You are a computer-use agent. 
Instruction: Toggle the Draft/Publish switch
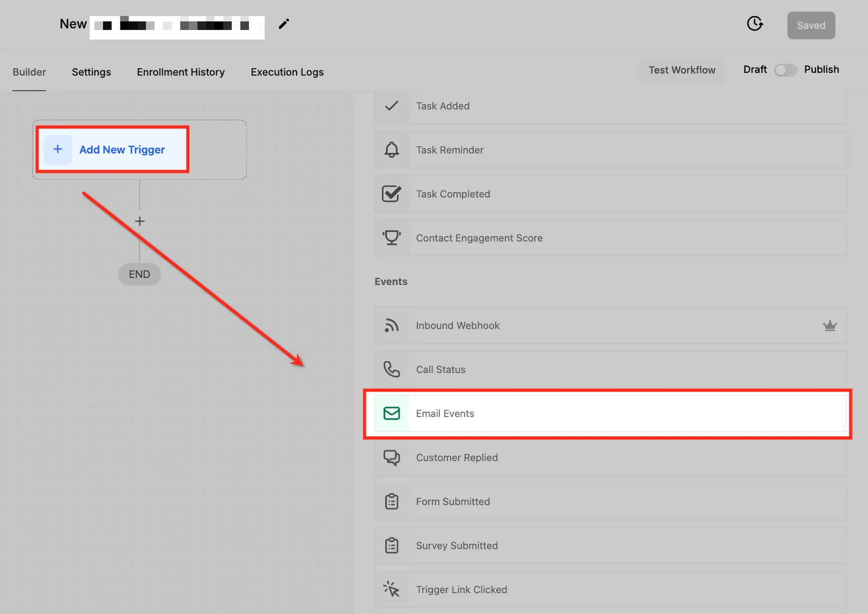pyautogui.click(x=785, y=70)
